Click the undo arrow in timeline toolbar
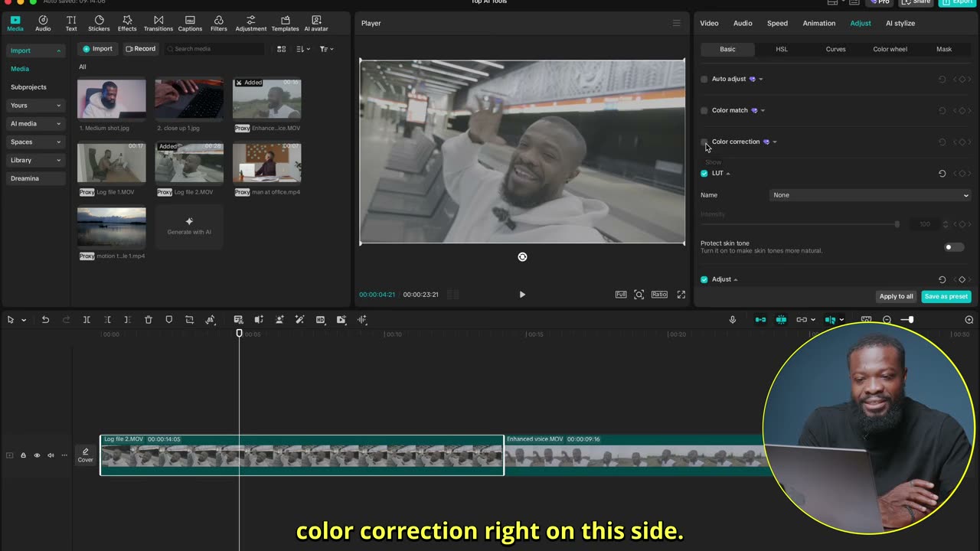 (x=45, y=320)
